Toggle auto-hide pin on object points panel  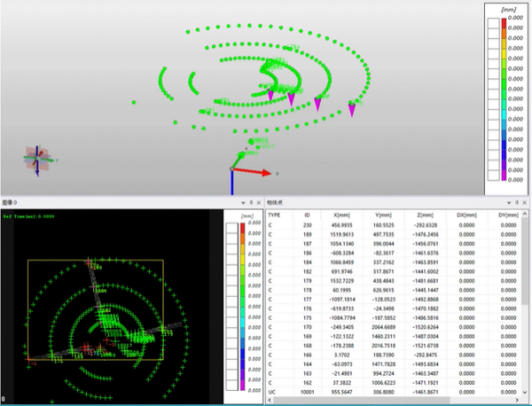coord(517,202)
